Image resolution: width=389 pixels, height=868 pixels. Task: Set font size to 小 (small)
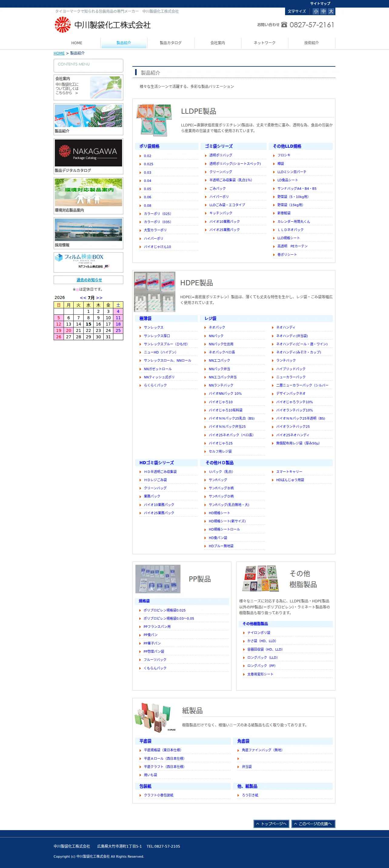click(316, 11)
